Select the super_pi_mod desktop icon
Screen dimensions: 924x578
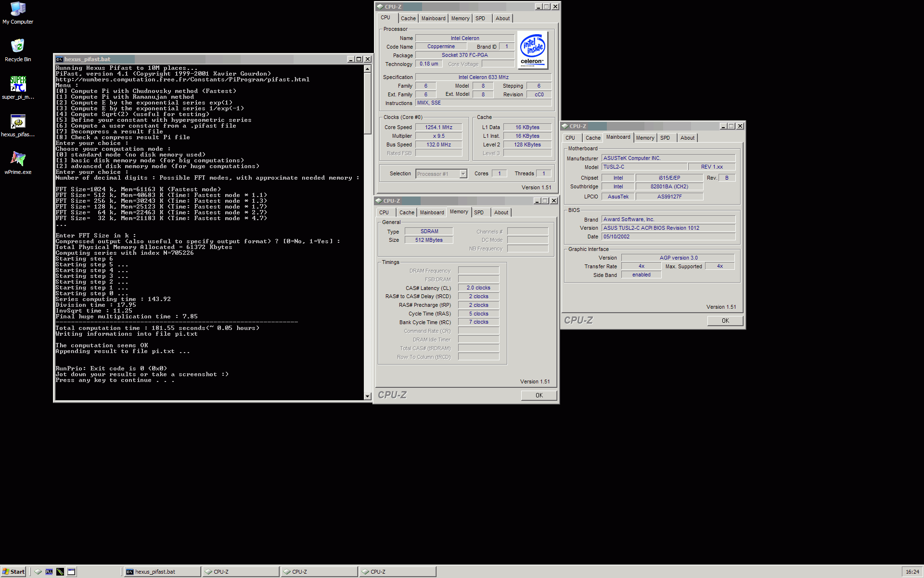(x=18, y=88)
